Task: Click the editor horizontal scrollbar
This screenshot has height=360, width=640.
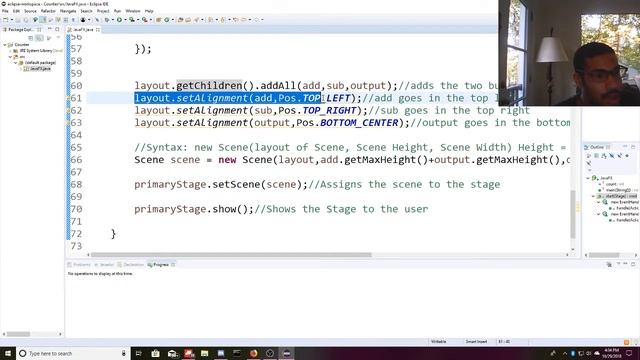Action: [x=231, y=255]
